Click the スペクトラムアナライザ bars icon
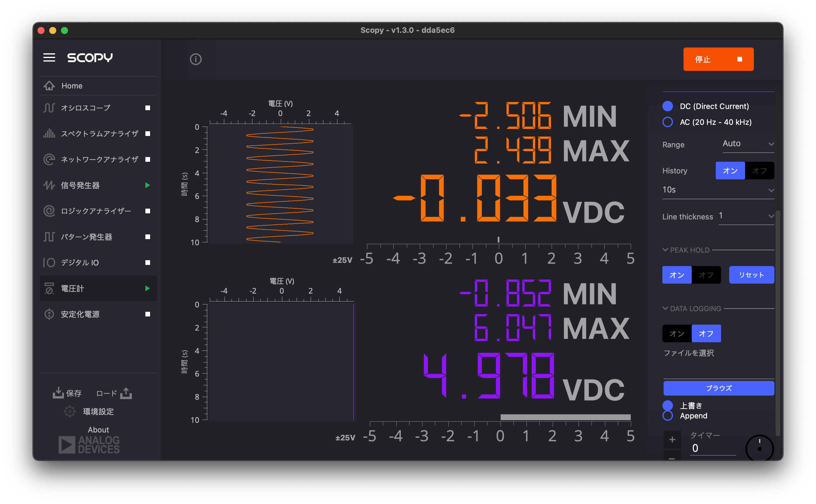Screen dimensions: 816x504 (x=49, y=133)
